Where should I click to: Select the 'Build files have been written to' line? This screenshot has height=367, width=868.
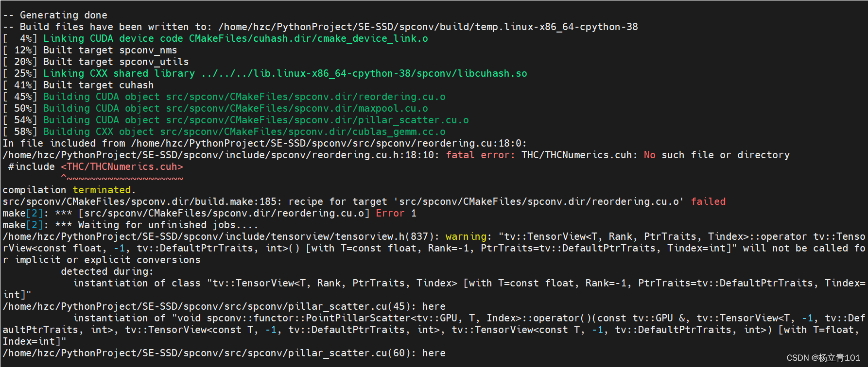(320, 27)
